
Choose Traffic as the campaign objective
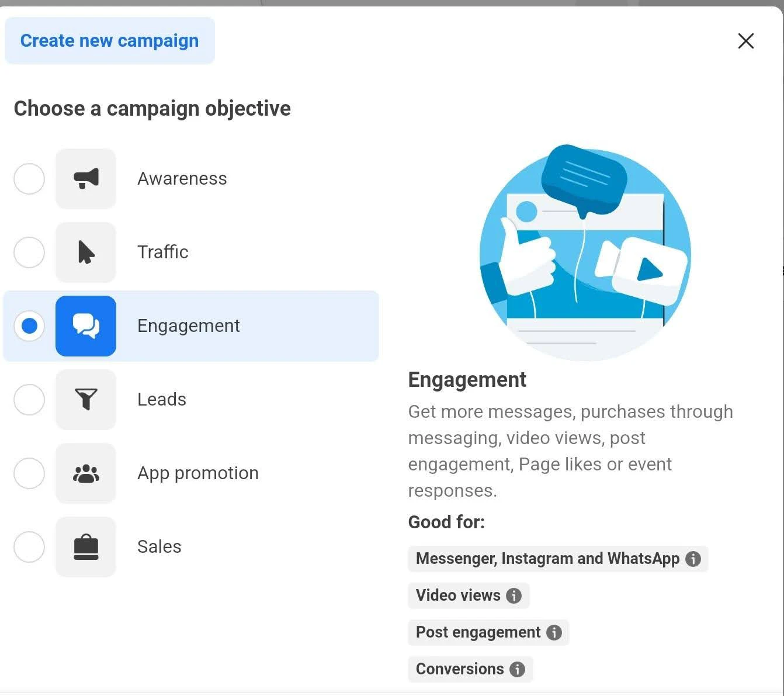point(29,252)
